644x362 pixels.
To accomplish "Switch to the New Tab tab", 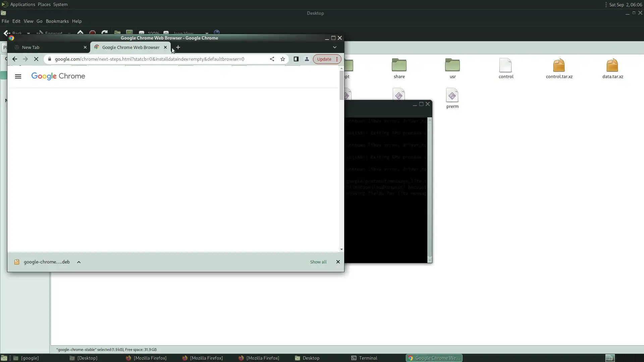I will 31,47.
